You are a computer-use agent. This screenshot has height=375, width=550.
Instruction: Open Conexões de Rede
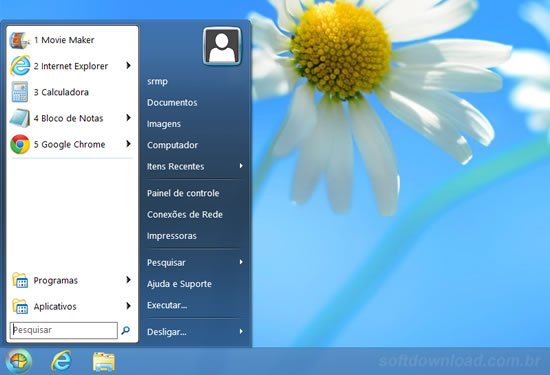click(x=185, y=214)
